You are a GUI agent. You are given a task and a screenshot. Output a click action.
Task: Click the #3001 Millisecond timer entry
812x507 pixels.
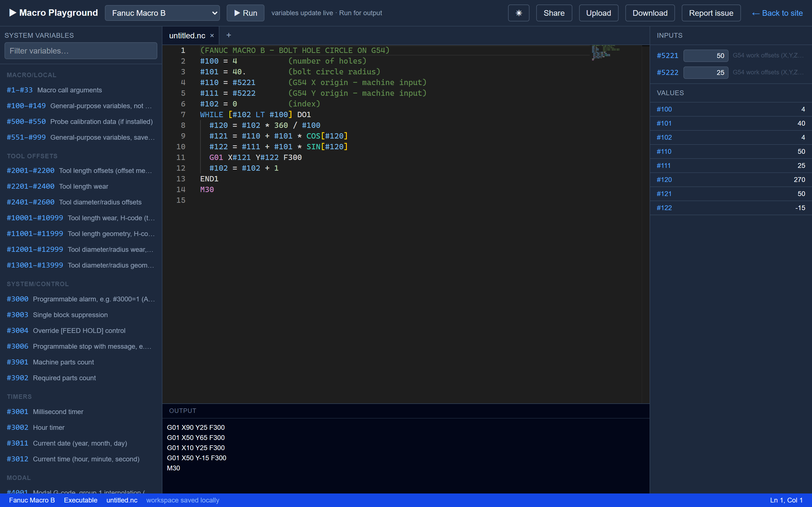click(x=81, y=412)
